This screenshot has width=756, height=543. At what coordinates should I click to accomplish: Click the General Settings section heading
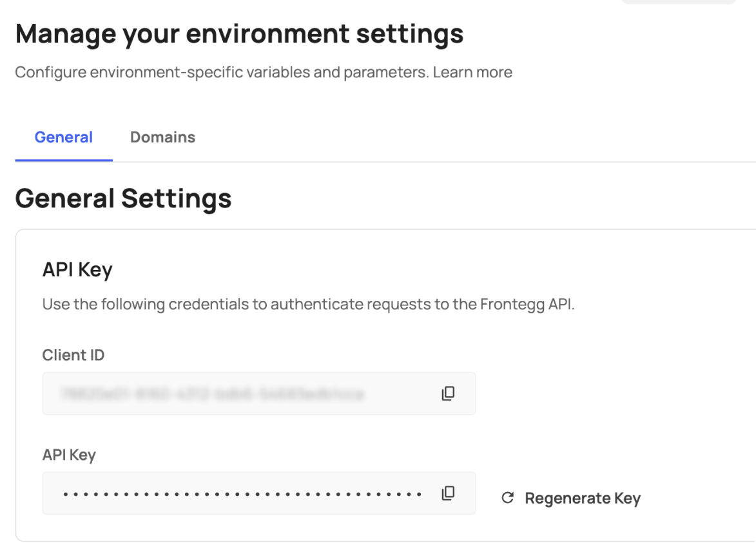click(x=123, y=198)
